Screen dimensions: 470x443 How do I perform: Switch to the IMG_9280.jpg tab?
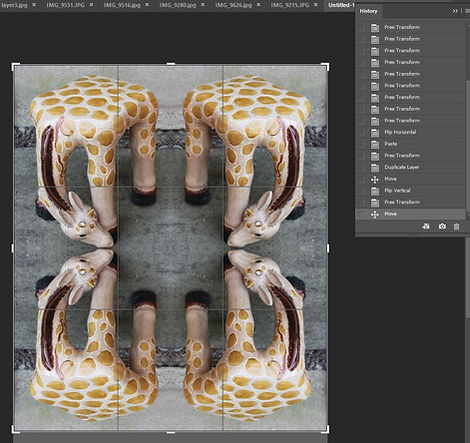178,5
